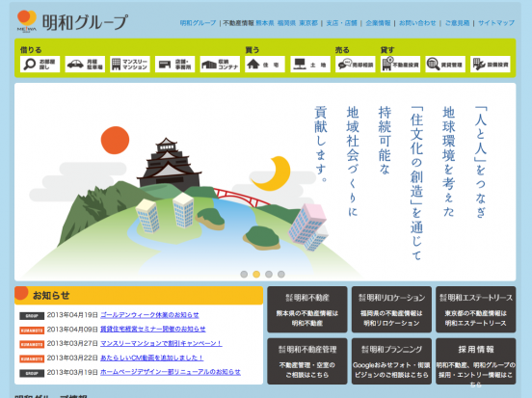This screenshot has height=398, width=532.
Task: Click the 売る category label
Action: pyautogui.click(x=342, y=50)
